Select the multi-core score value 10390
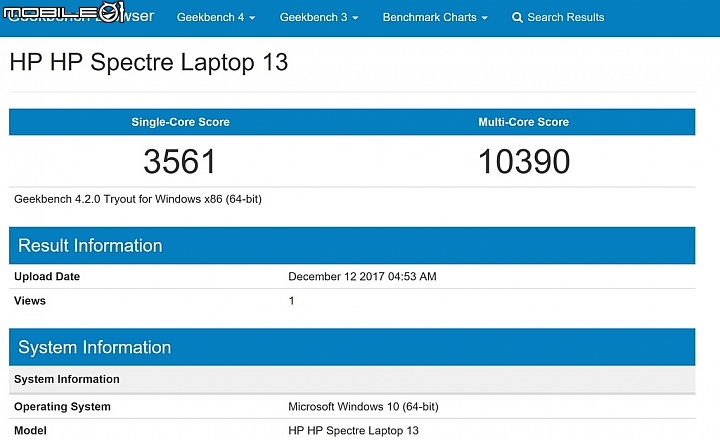 524,161
